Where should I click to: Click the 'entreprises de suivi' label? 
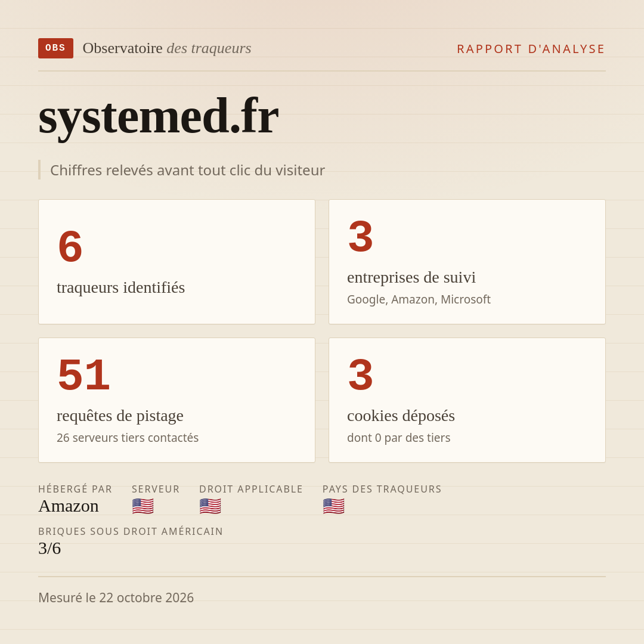pyautogui.click(x=411, y=277)
